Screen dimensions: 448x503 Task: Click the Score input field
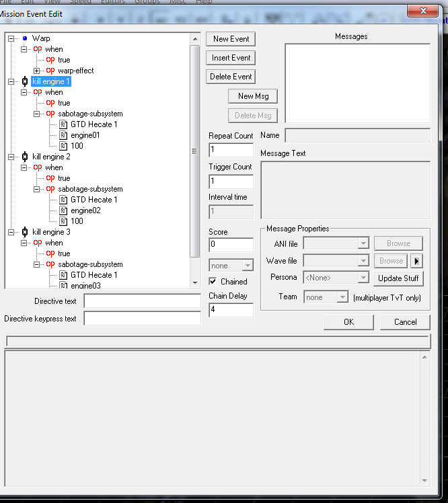[231, 245]
